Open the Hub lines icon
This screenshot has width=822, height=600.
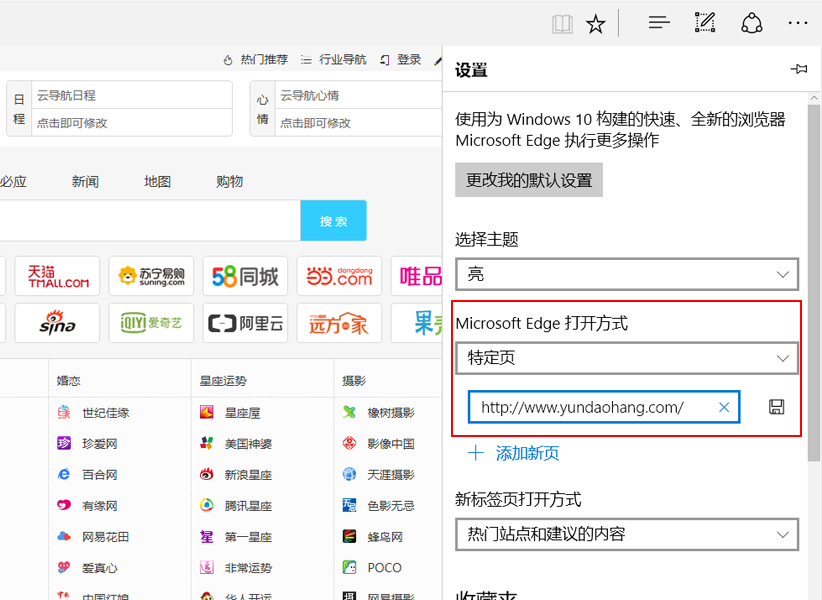tap(659, 23)
